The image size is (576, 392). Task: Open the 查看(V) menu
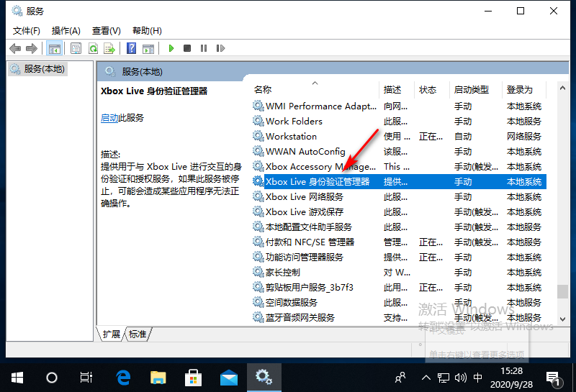coord(106,30)
